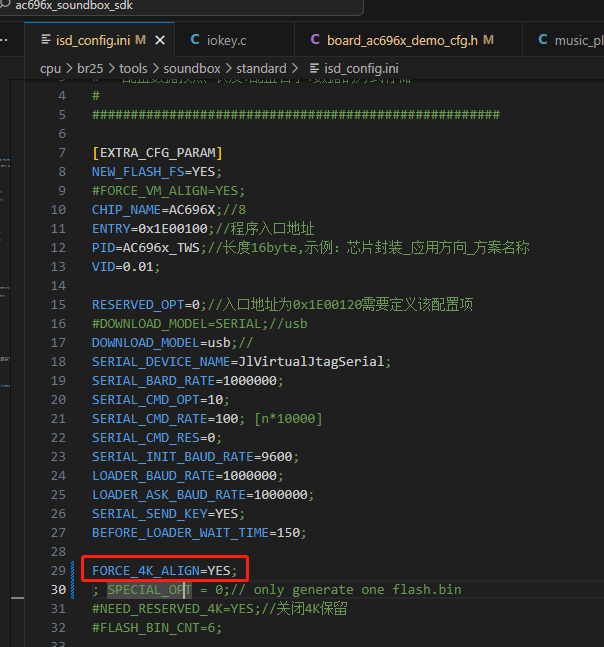Click the SERIAL_CMD_OPT=10 line
The width and height of the screenshot is (604, 647).
click(x=160, y=399)
